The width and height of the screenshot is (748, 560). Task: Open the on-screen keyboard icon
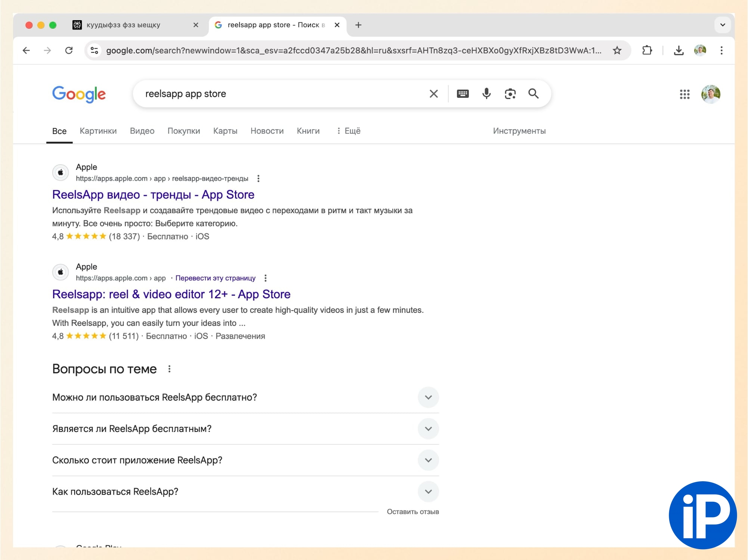click(x=463, y=94)
